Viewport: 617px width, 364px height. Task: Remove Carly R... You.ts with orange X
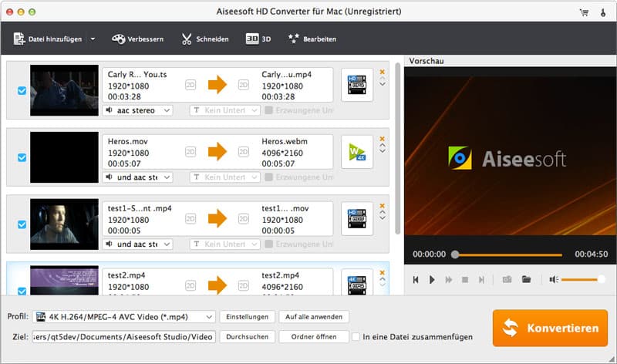[x=382, y=72]
